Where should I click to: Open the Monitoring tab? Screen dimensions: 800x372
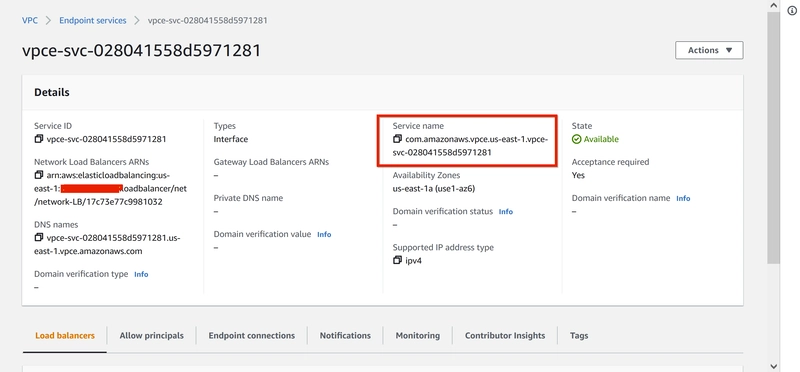pos(417,336)
